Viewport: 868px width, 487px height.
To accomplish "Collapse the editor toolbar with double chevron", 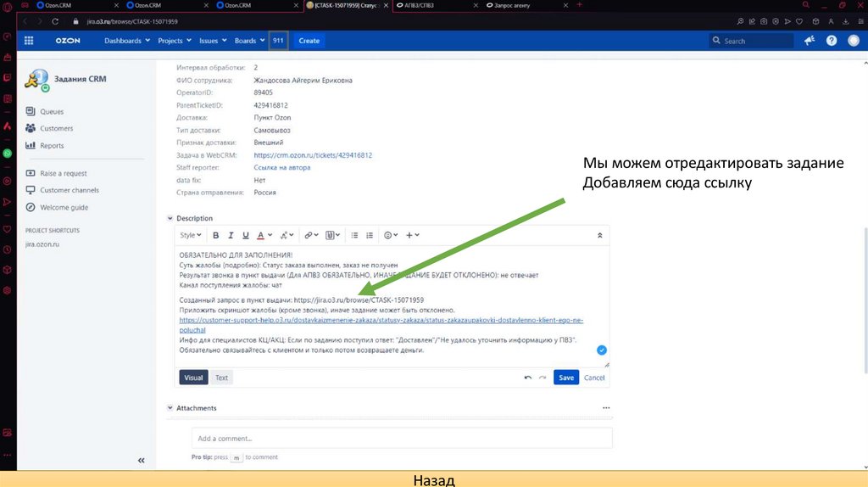I will 599,236.
